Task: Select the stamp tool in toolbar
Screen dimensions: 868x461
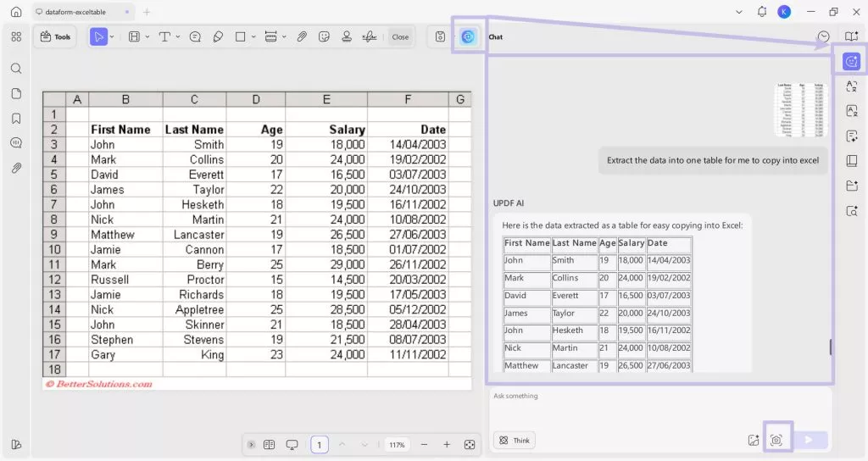Action: [x=347, y=36]
